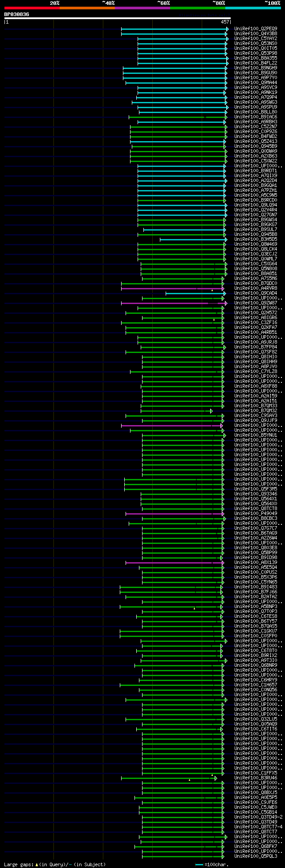This screenshot has width=285, height=868.
Task: Select the UniRef100_Q7SF82 label
Action: (256, 352)
